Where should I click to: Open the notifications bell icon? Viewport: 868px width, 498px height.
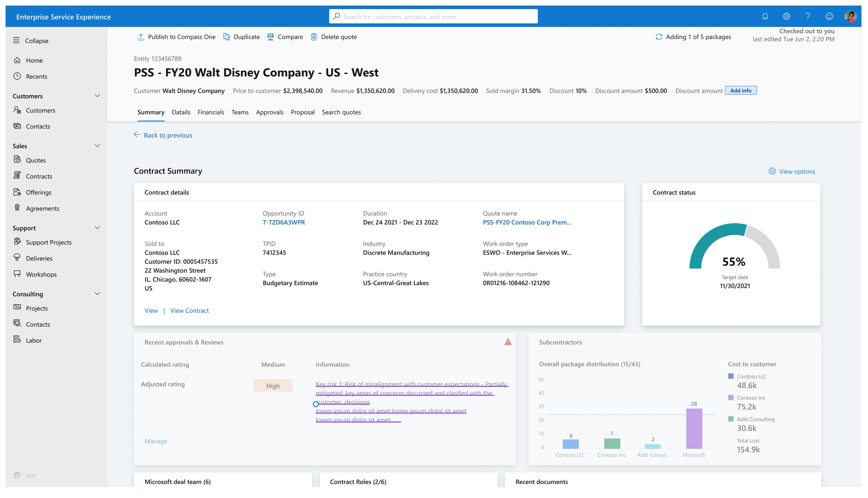pos(765,16)
